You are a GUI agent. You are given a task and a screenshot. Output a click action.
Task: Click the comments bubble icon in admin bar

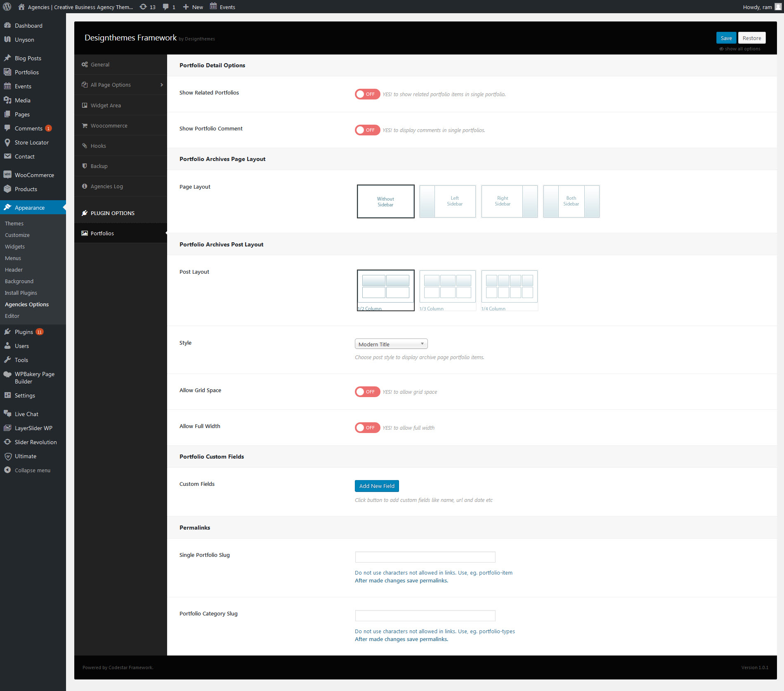click(166, 7)
